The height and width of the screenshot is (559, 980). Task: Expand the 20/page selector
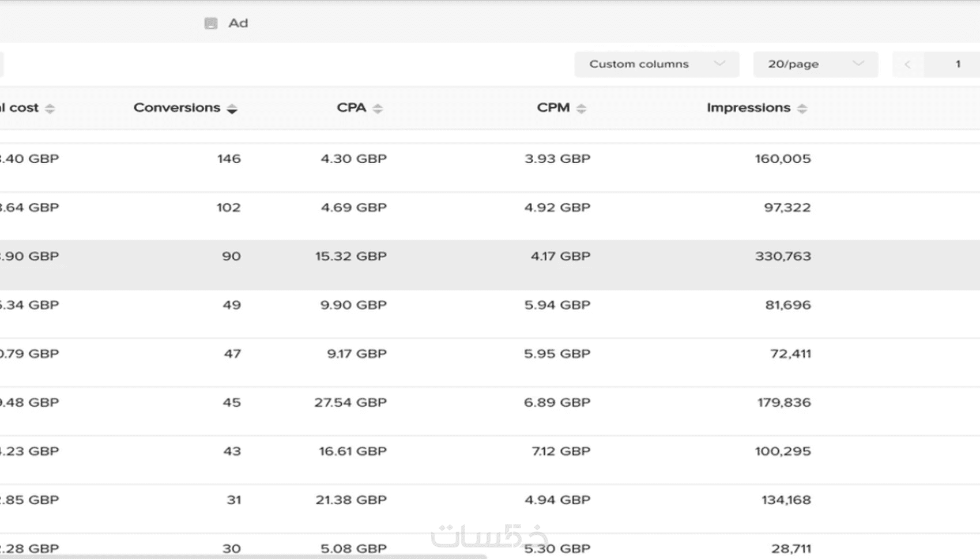[x=815, y=64]
